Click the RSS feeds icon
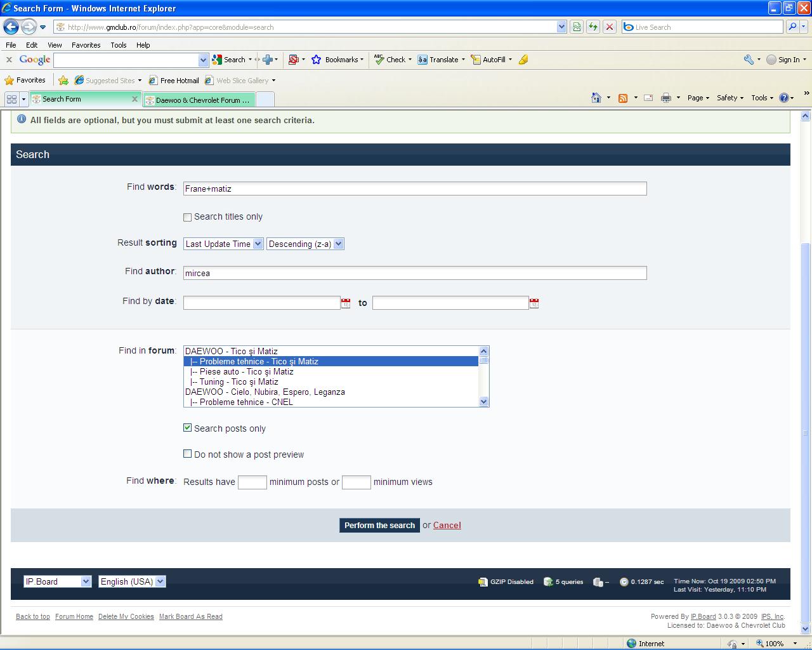812x650 pixels. (x=623, y=98)
